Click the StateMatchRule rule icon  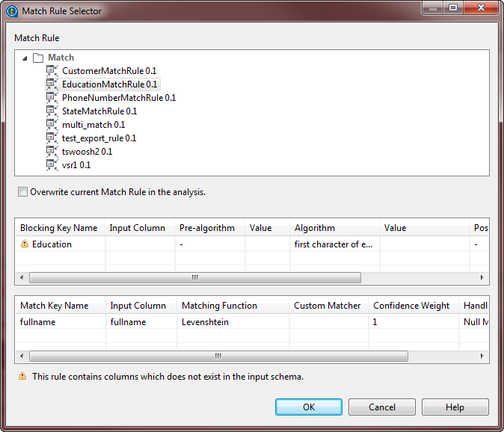click(52, 111)
